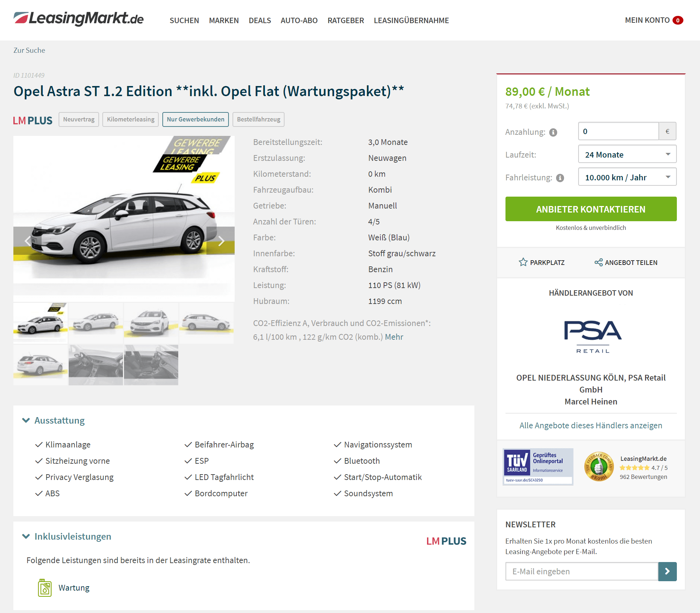Click ANBIETER KONTAKTIEREN button
This screenshot has width=700, height=613.
[591, 209]
